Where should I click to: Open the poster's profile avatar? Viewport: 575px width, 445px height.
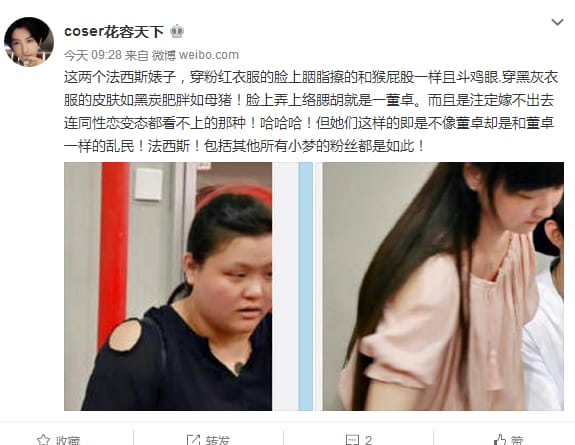click(29, 41)
